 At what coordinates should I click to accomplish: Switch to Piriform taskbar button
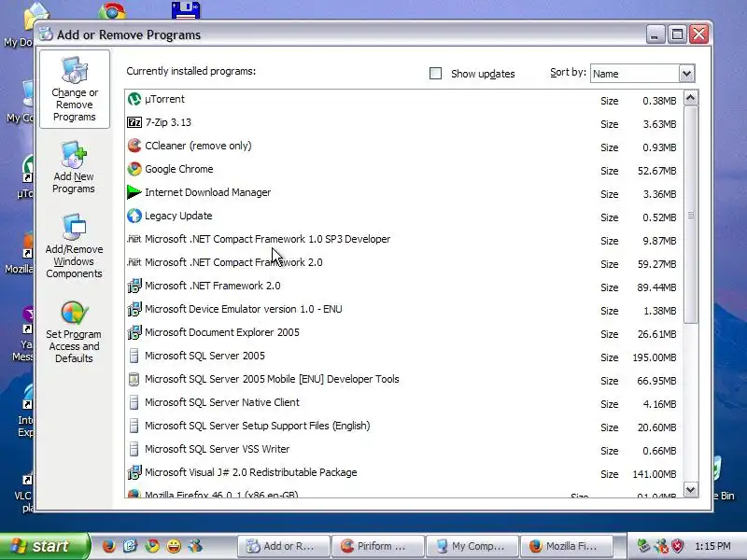point(378,546)
